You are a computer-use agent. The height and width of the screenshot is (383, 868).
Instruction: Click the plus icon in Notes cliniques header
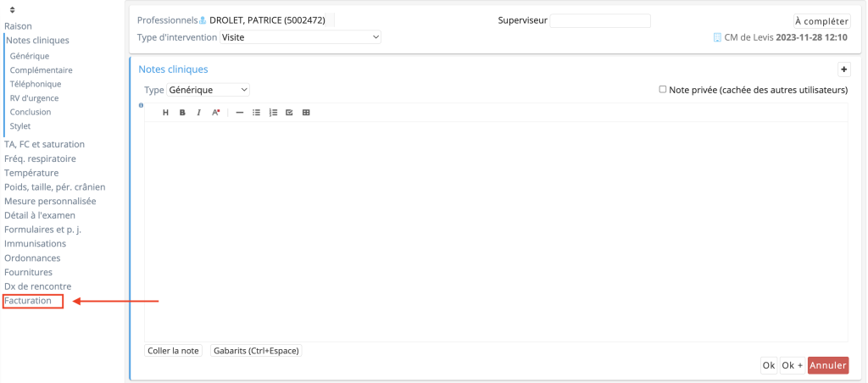(x=844, y=69)
